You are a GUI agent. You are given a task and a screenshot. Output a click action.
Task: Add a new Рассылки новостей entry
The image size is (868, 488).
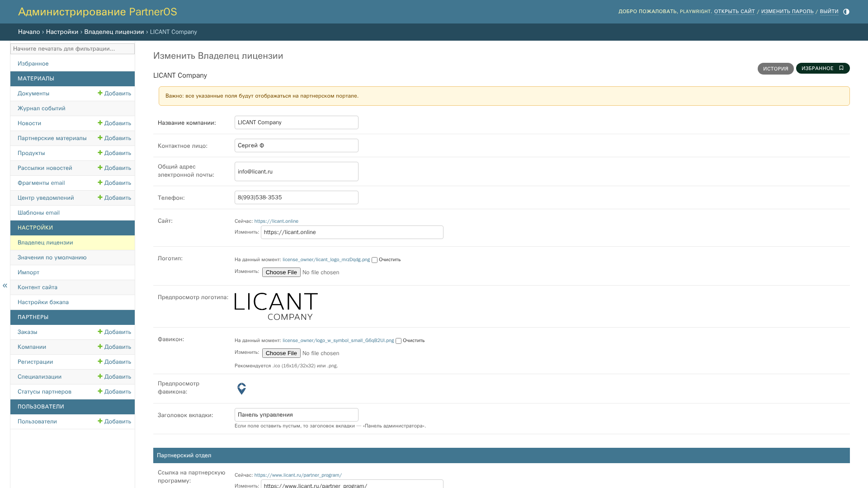[114, 168]
